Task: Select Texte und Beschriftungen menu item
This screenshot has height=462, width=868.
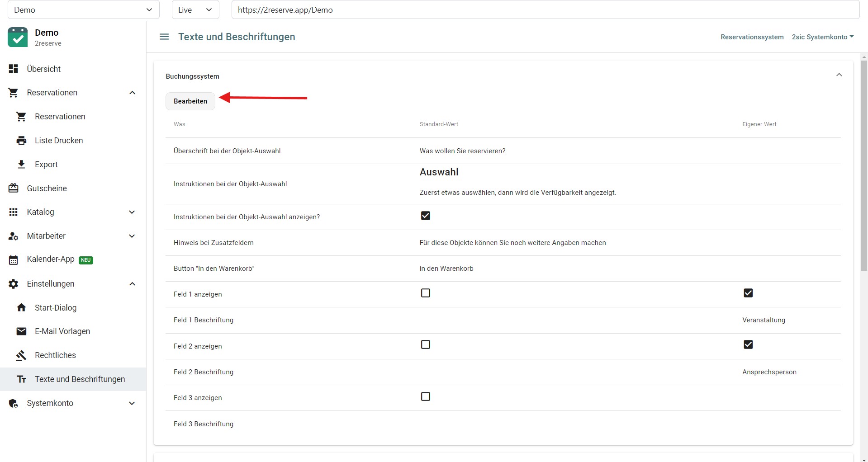Action: coord(80,379)
